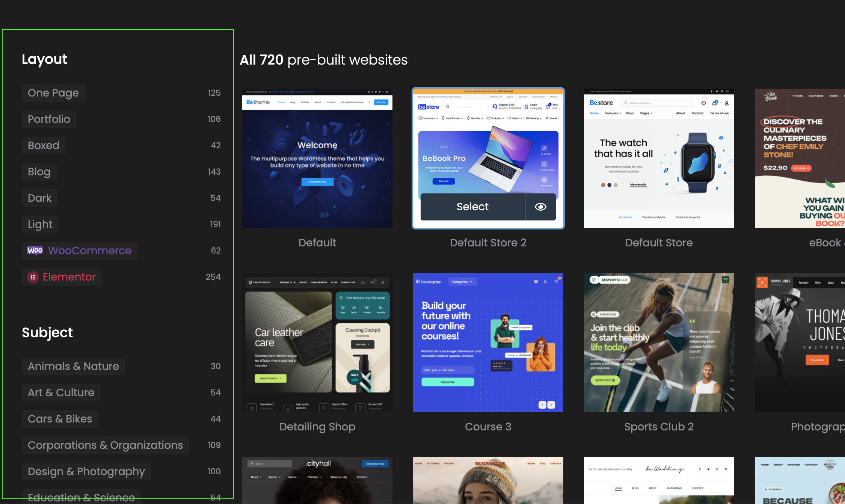Click the WooCommerce logo icon in Layout filters
The width and height of the screenshot is (845, 504).
35,250
